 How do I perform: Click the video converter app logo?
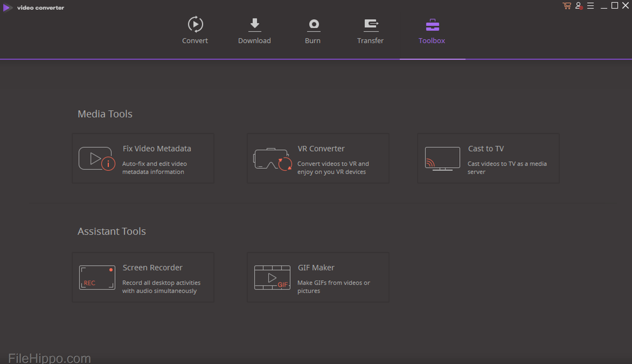pyautogui.click(x=7, y=7)
